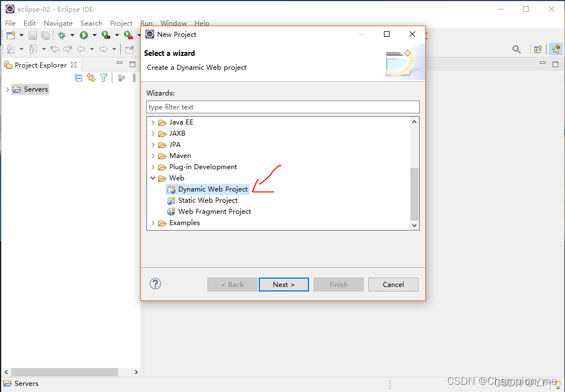Viewport: 565px width, 392px height.
Task: Maximize the editor area at right
Action: (x=555, y=64)
